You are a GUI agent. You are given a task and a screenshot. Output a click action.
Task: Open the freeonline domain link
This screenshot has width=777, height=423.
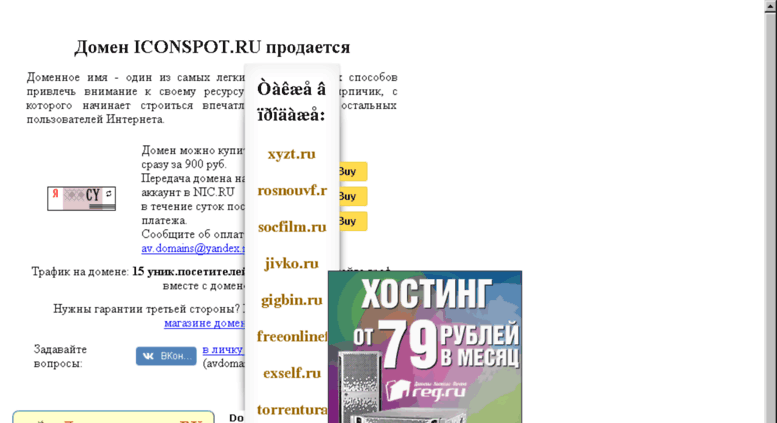pos(292,337)
